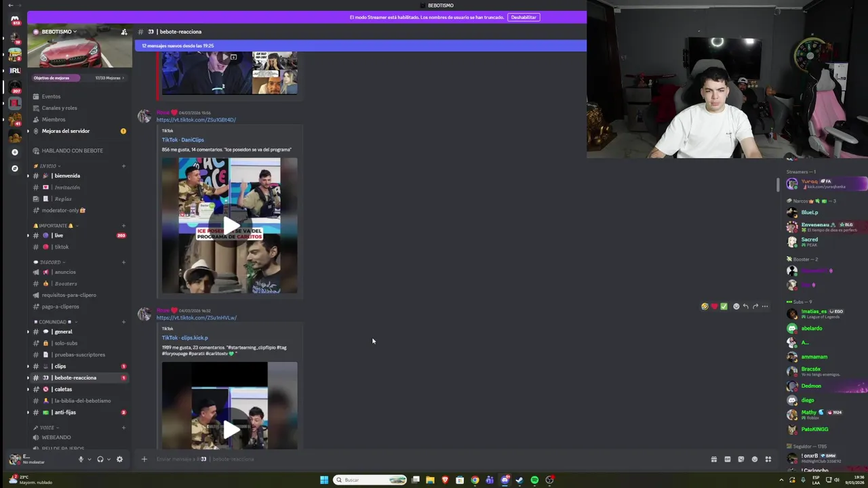
Task: React with green checkmark on message
Action: pos(724,306)
